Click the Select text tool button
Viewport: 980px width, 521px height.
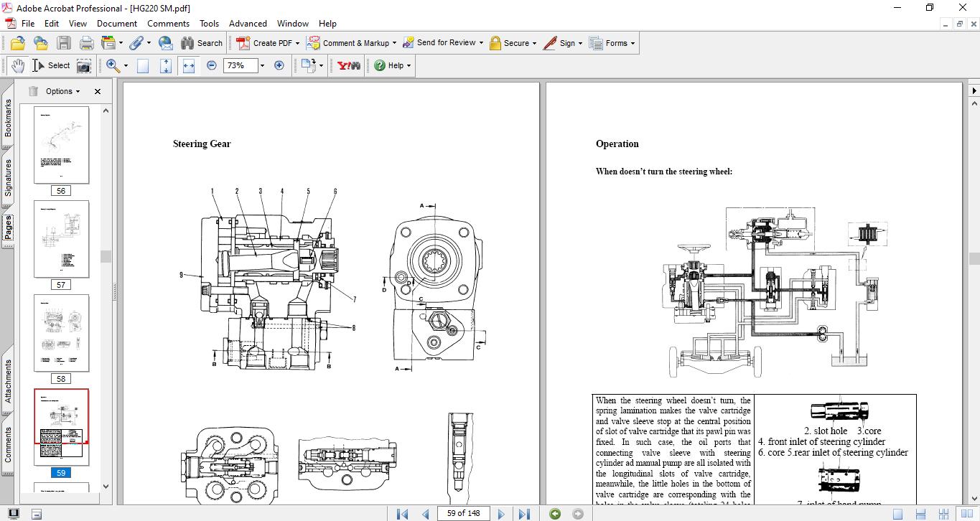[51, 65]
